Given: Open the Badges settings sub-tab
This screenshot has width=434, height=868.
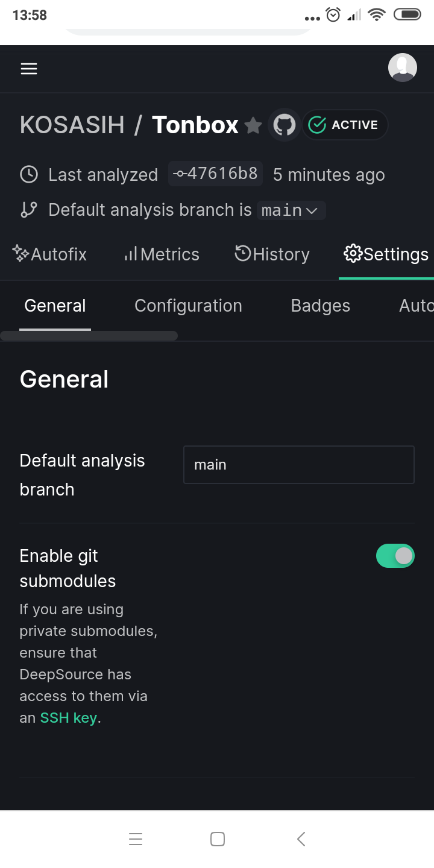Looking at the screenshot, I should (321, 306).
